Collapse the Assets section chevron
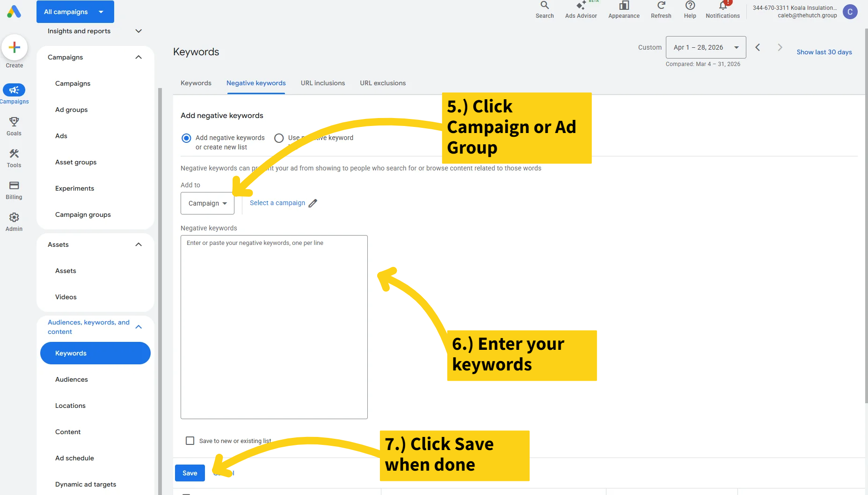Image resolution: width=868 pixels, height=495 pixels. pos(139,244)
